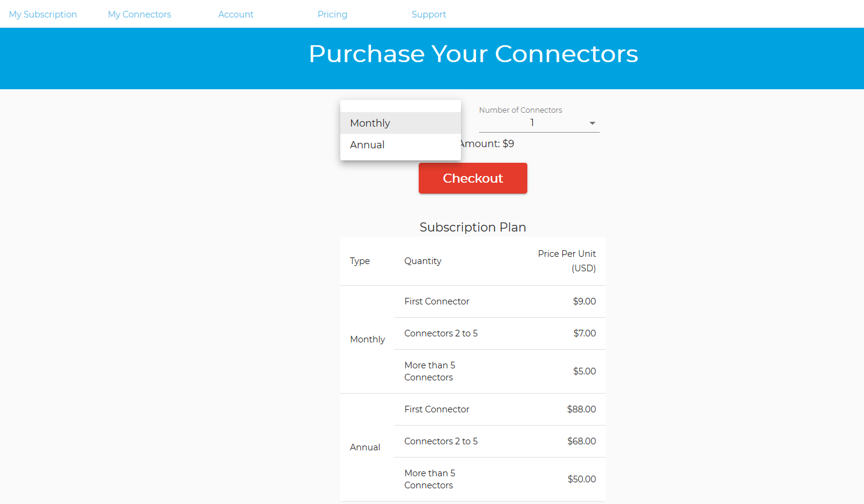The image size is (864, 504).
Task: Choose the Annual subscription option
Action: click(x=401, y=145)
